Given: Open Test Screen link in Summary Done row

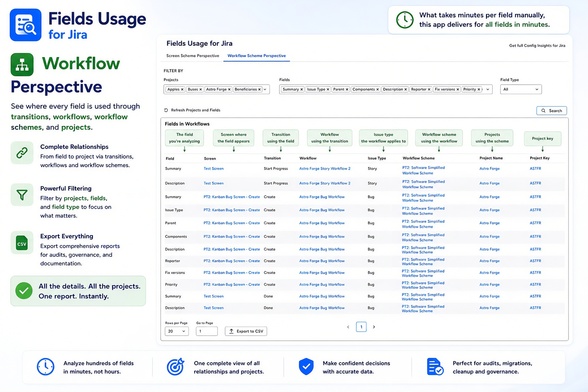Looking at the screenshot, I should [x=213, y=296].
